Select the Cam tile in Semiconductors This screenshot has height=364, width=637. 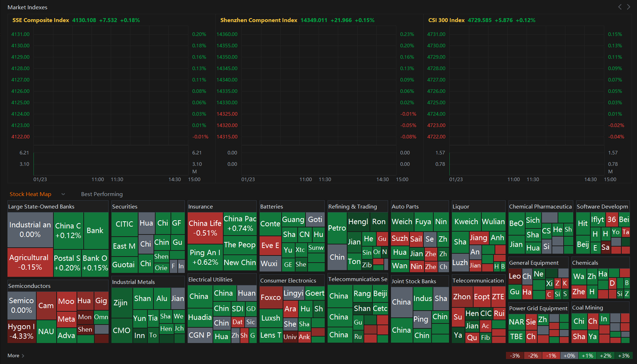tap(46, 306)
